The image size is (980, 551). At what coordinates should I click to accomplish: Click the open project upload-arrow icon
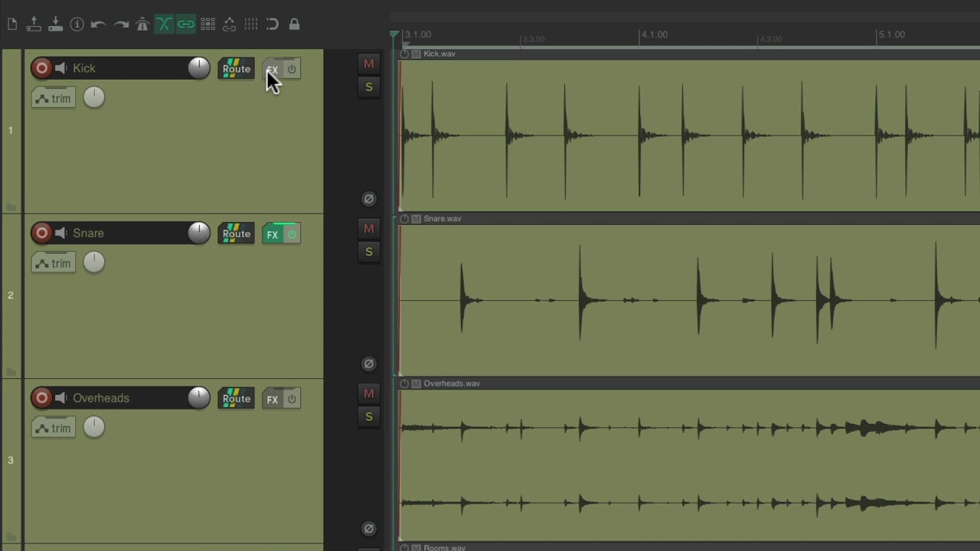[34, 24]
